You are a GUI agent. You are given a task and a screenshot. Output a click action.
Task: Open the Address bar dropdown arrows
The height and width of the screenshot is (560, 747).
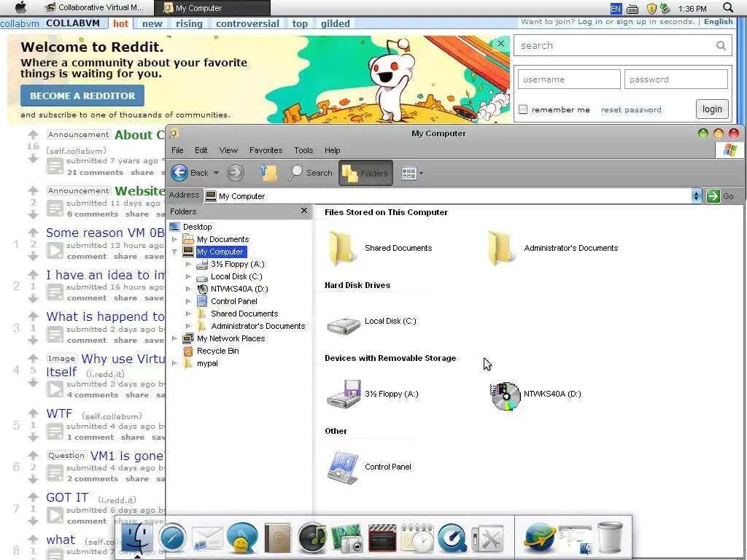click(x=697, y=195)
